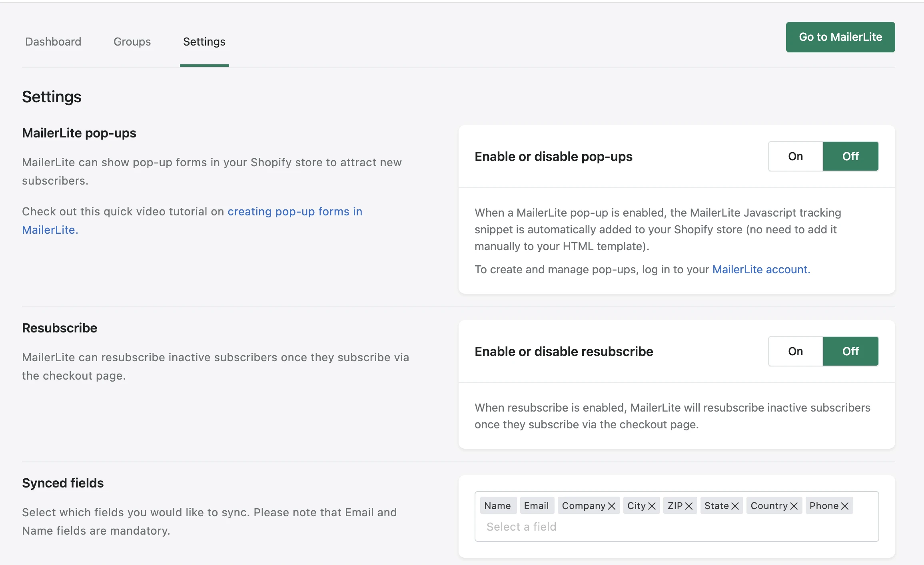Remove the City field tag
Viewport: 924px width, 565px height.
[x=652, y=506]
